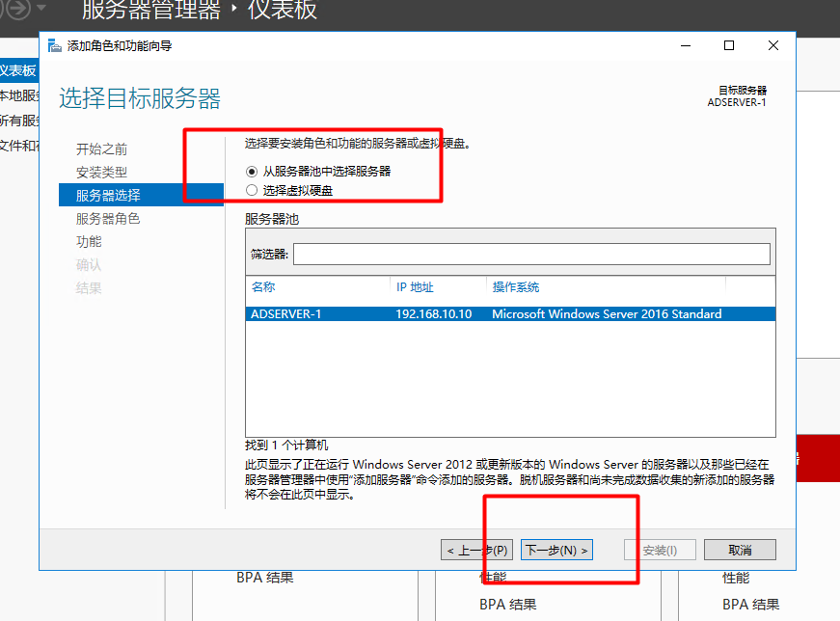This screenshot has height=621, width=840.
Task: Click the 下一步(N) next button
Action: pos(556,550)
